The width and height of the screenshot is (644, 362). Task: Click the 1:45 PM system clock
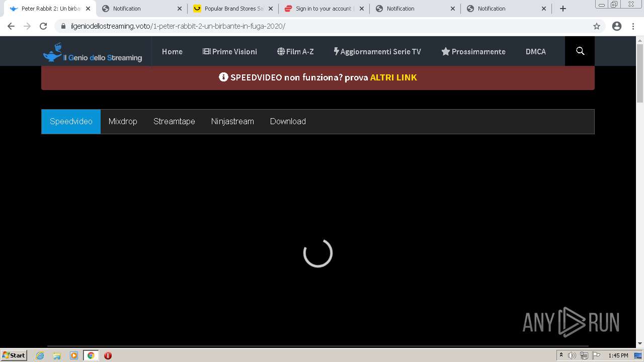pos(618,355)
